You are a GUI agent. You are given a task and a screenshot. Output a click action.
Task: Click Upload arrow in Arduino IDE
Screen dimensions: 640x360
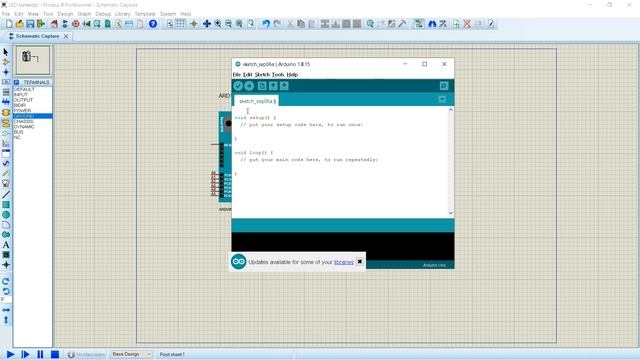point(249,86)
